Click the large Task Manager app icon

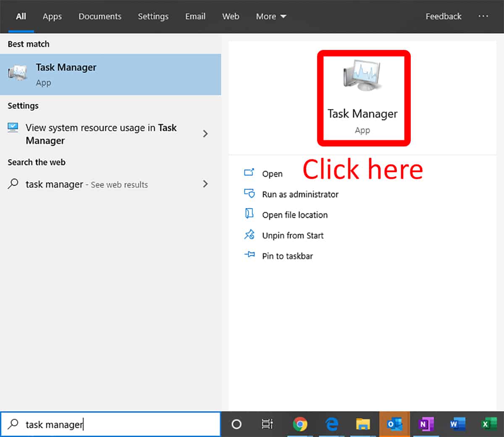tap(362, 76)
